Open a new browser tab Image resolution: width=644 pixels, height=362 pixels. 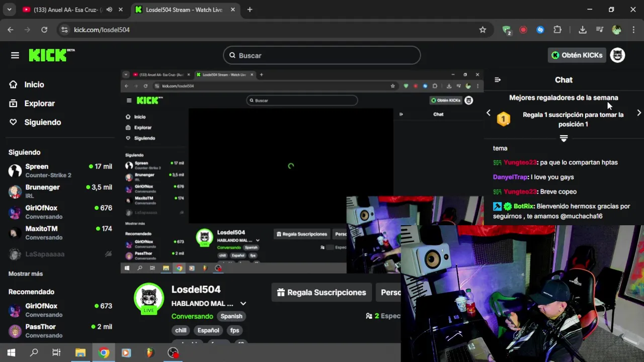click(x=250, y=10)
